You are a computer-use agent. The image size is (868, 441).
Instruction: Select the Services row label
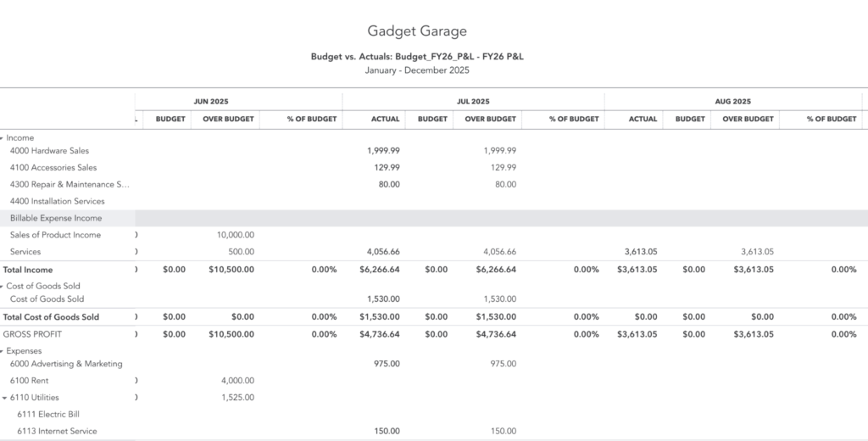point(25,252)
